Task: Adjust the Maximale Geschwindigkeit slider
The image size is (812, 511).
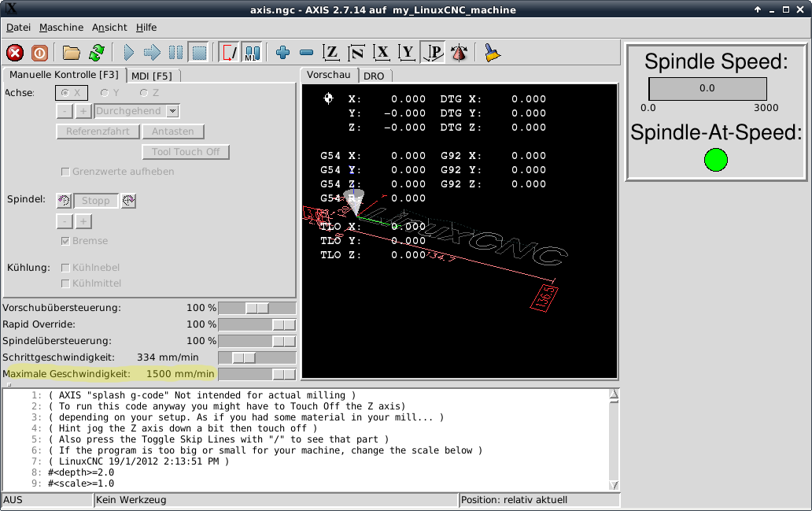Action: pos(257,374)
